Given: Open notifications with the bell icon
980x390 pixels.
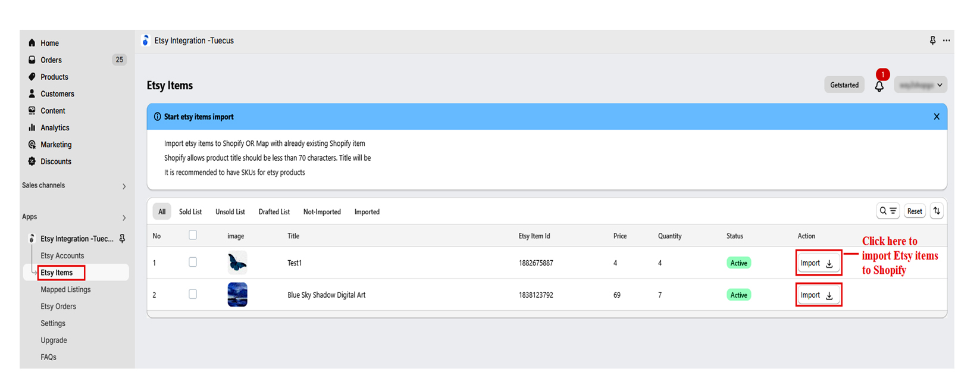Looking at the screenshot, I should [879, 86].
